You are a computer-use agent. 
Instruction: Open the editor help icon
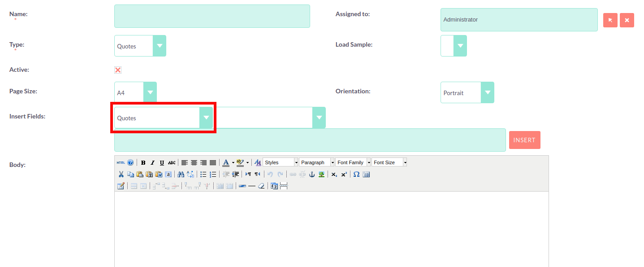tap(131, 162)
